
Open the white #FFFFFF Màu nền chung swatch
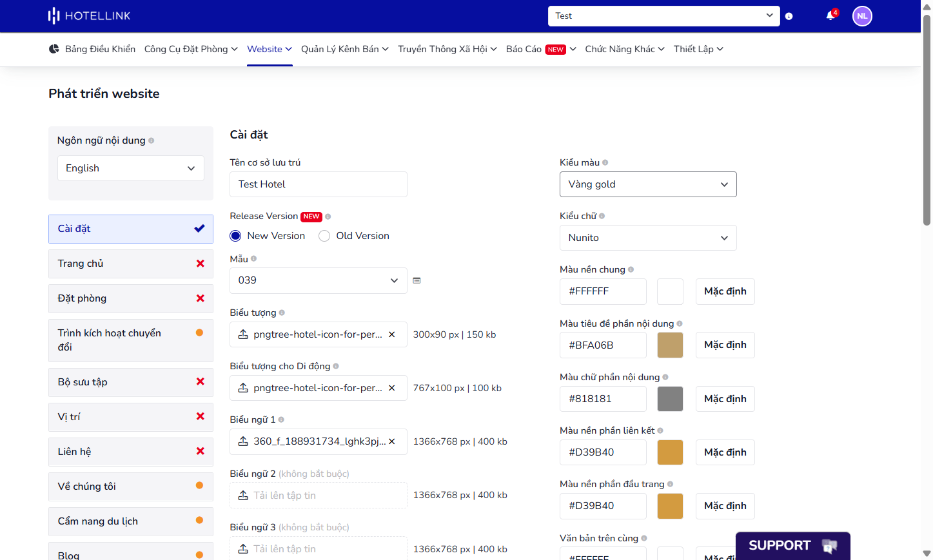click(x=670, y=291)
